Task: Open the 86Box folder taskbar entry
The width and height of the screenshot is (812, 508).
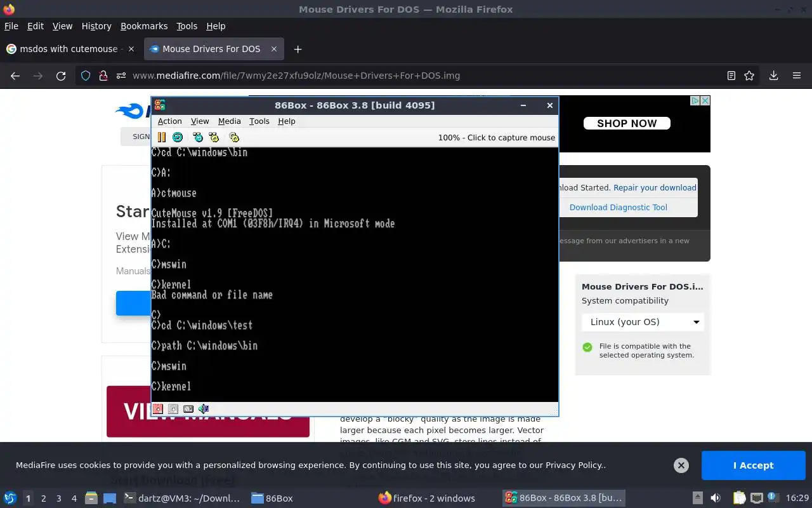Action: coord(272,498)
